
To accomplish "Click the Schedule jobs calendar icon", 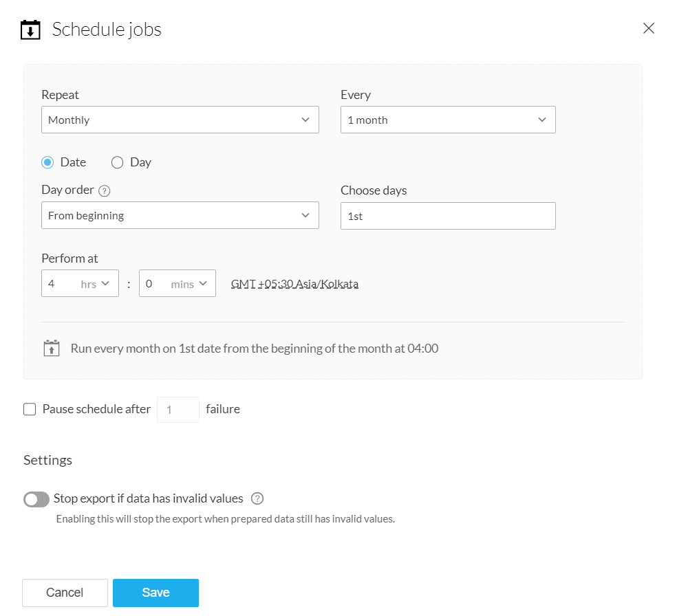I will pyautogui.click(x=30, y=30).
